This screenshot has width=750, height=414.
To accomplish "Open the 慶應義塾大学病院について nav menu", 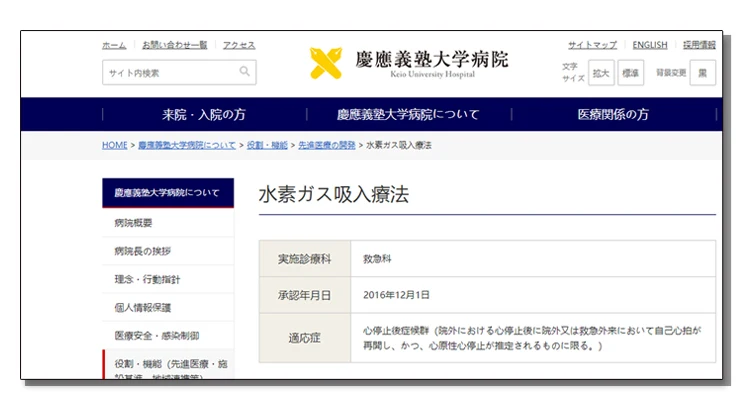I will pos(408,114).
